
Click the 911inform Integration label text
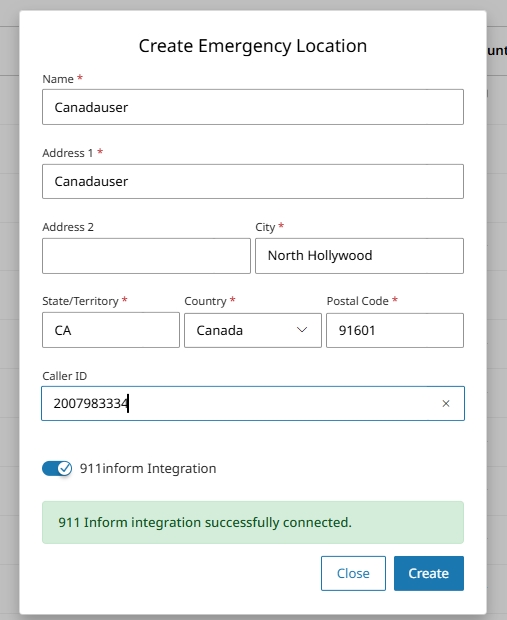coord(148,469)
